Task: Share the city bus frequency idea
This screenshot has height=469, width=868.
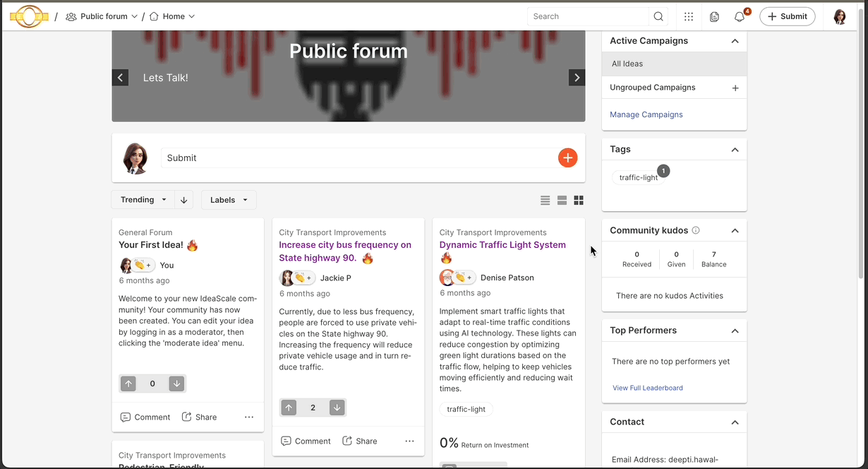Action: click(x=360, y=441)
